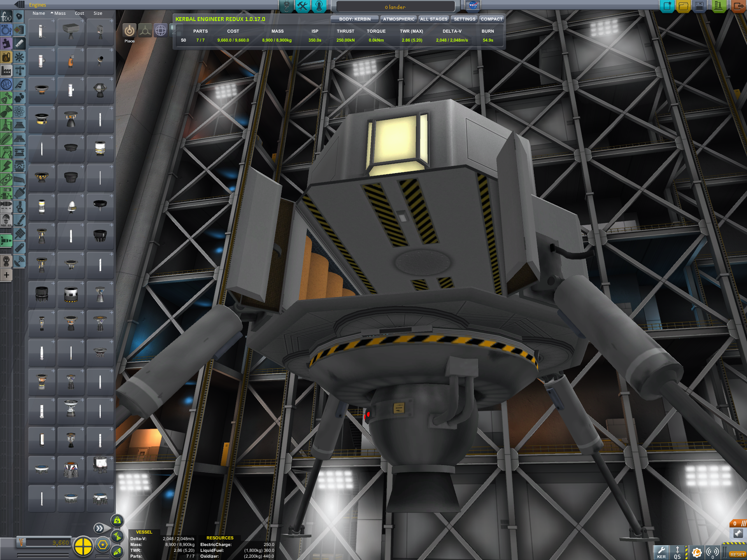
Task: Exit the VAB with orange exit icon
Action: point(738,6)
